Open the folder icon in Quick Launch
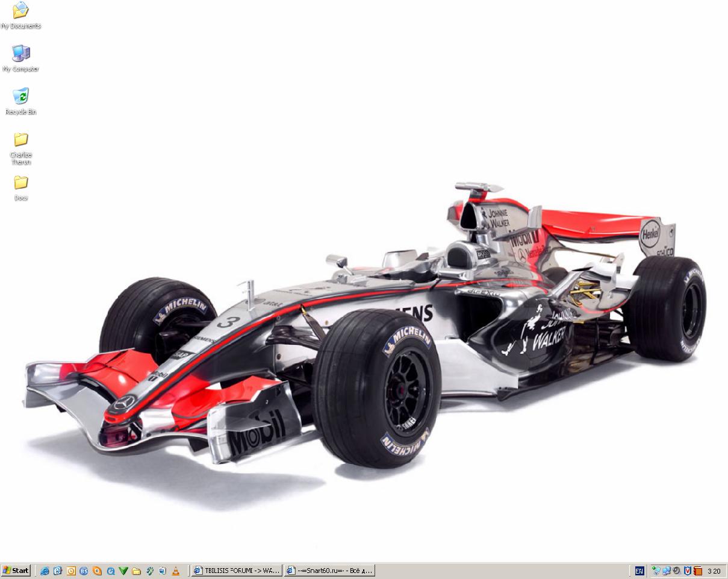 (137, 571)
